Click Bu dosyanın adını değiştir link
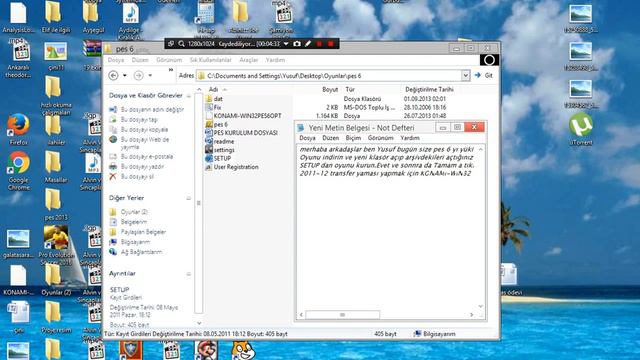Screen dimensions: 640x360 [x=152, y=109]
